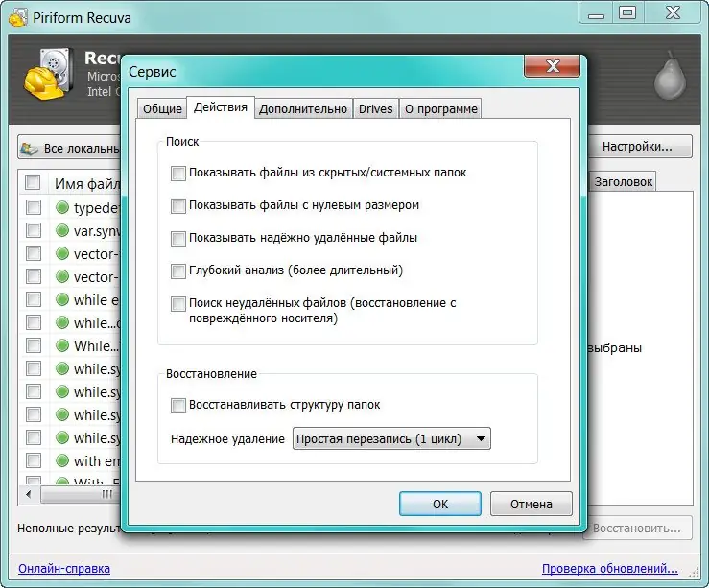This screenshot has height=588, width=709.
Task: Close the Сервис dialog
Action: coord(552,66)
